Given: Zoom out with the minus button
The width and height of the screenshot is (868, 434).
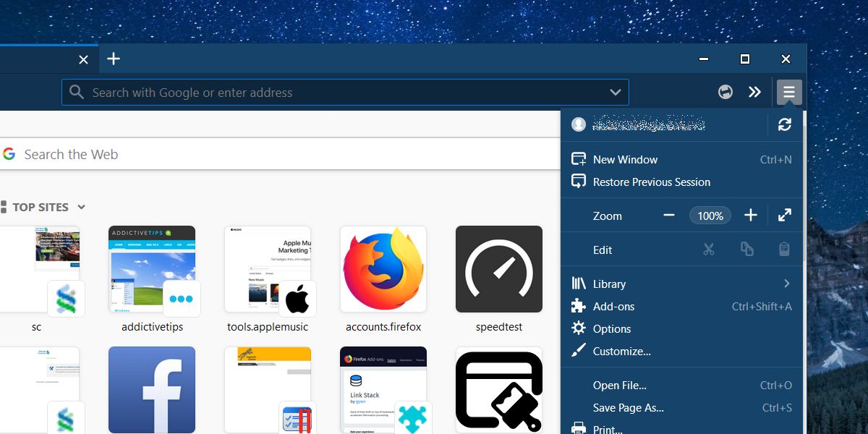Looking at the screenshot, I should click(669, 215).
